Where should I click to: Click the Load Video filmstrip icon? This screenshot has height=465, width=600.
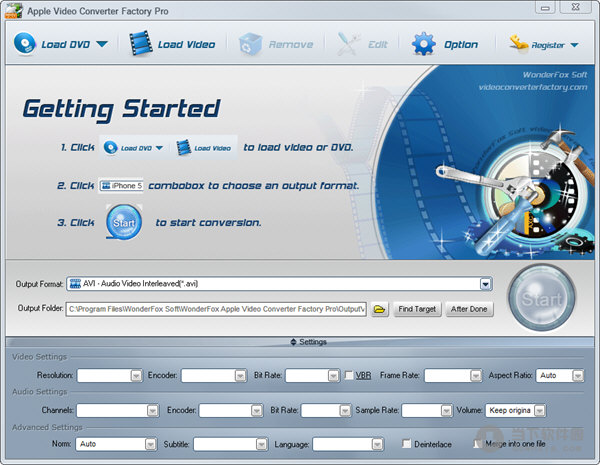point(140,44)
